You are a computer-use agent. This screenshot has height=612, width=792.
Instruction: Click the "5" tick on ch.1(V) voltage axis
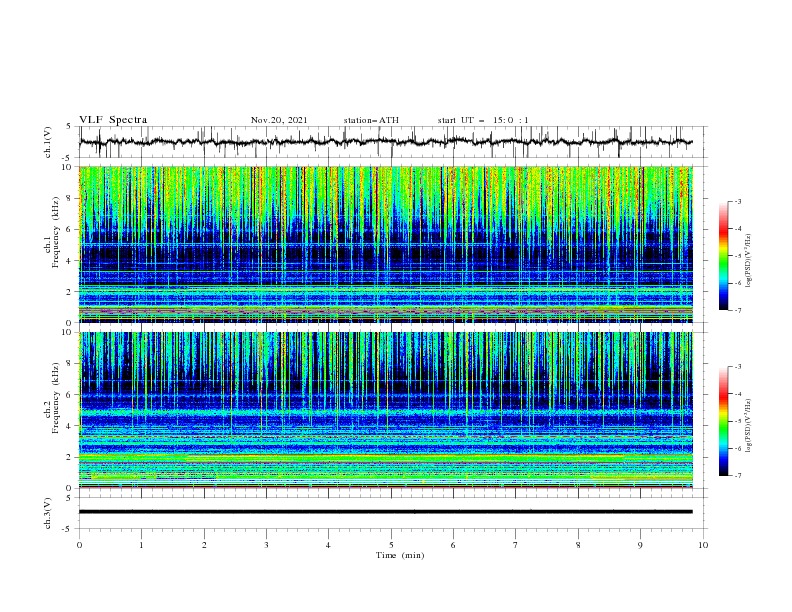point(69,126)
